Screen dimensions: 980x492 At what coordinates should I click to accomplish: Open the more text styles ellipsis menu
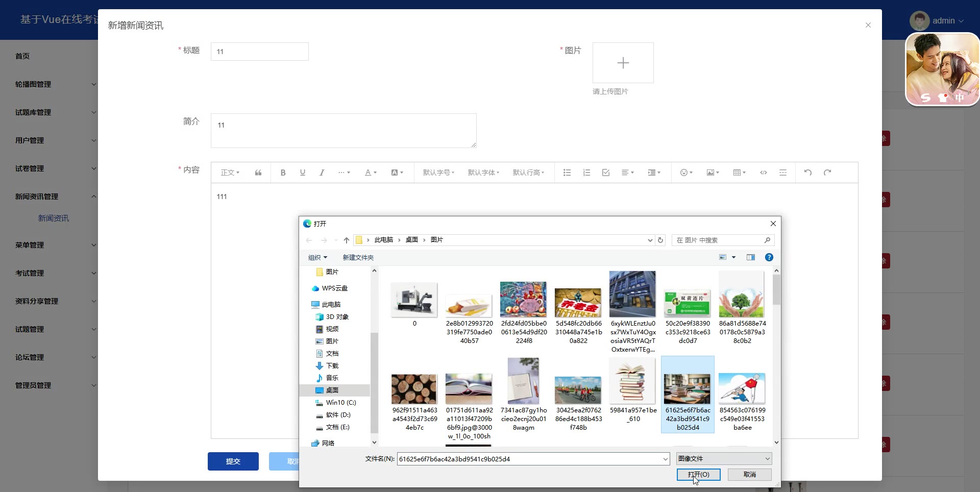tap(344, 173)
